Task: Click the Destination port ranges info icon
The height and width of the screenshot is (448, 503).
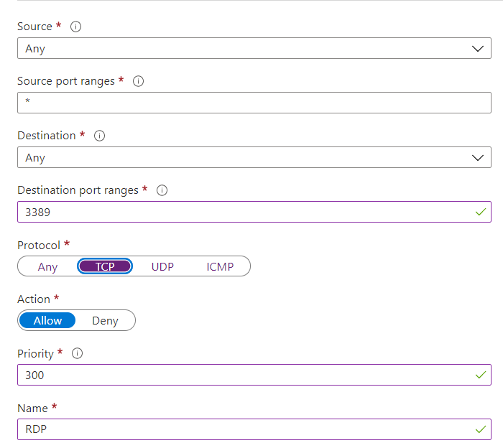Action: [162, 190]
